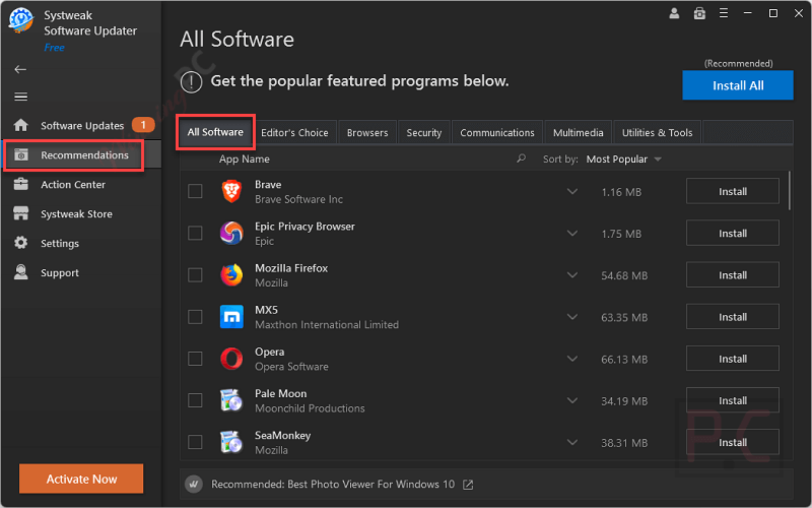
Task: Expand the Brave details chevron
Action: pyautogui.click(x=572, y=192)
